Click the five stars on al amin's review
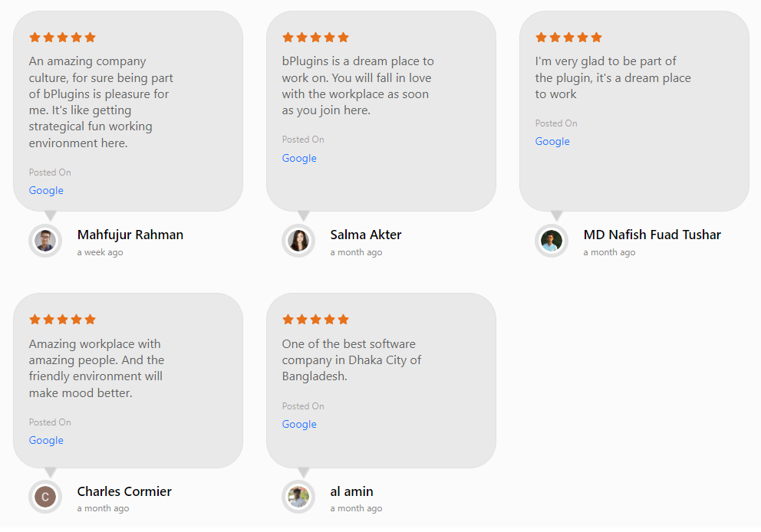The height and width of the screenshot is (532, 761). coord(315,319)
